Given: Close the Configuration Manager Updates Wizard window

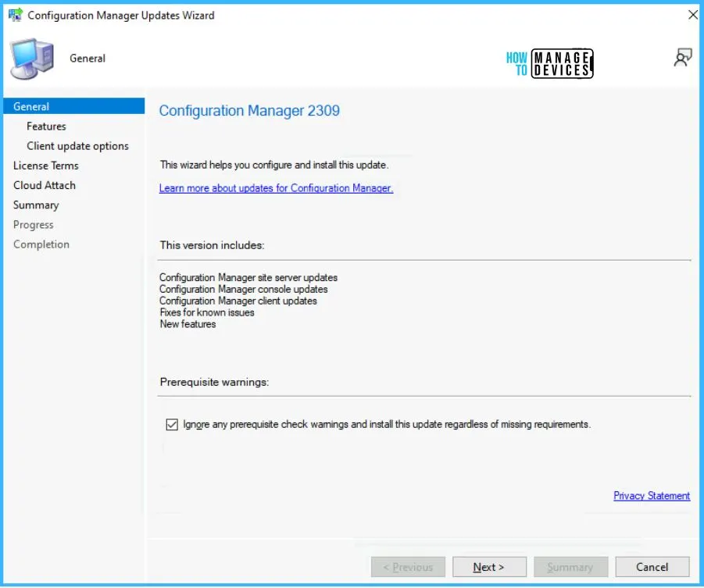Looking at the screenshot, I should [691, 15].
